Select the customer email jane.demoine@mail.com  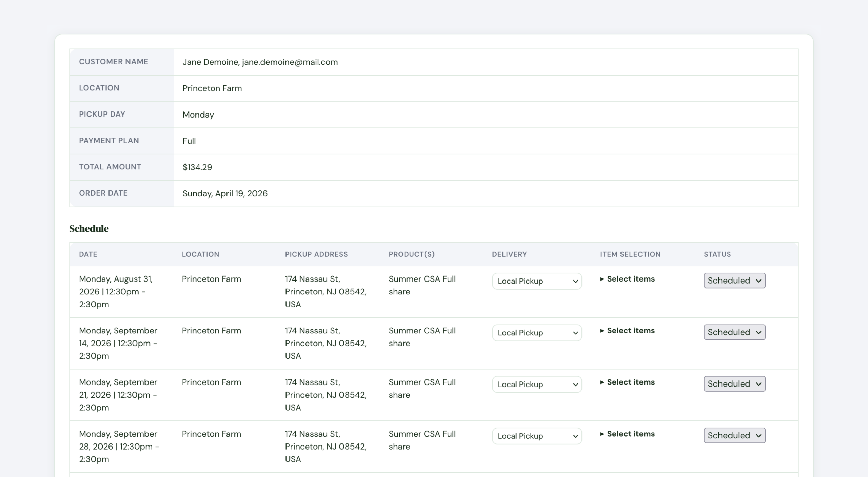click(289, 62)
